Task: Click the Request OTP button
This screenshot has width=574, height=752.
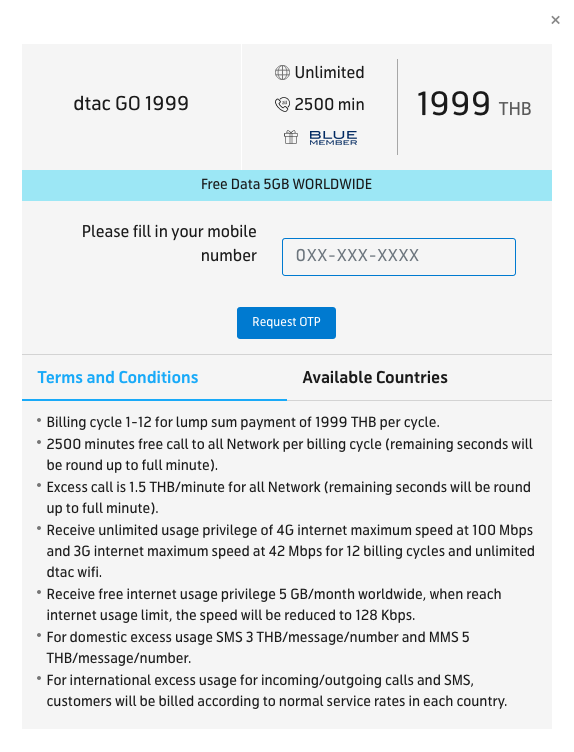Action: 286,322
